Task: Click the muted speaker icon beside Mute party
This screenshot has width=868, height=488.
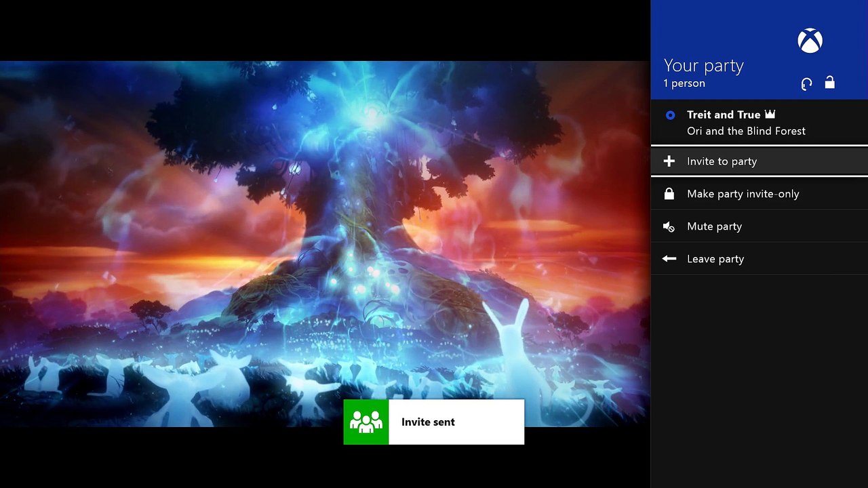Action: [x=669, y=226]
